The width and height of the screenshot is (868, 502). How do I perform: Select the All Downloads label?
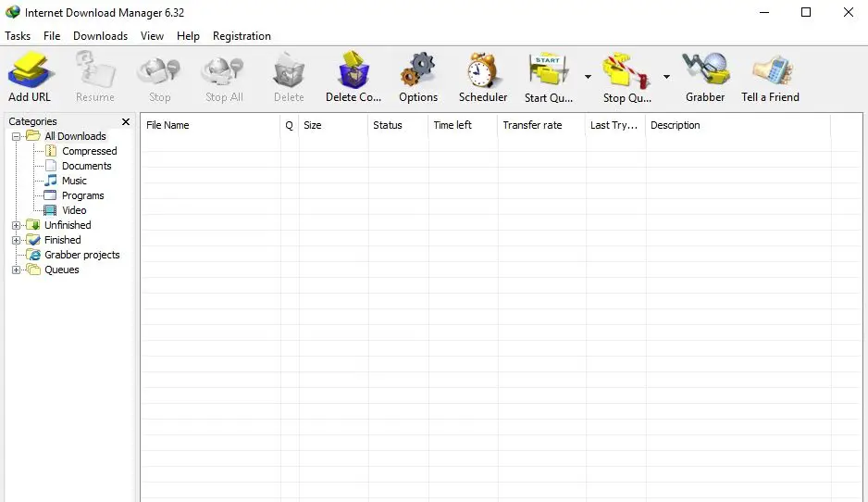[75, 136]
